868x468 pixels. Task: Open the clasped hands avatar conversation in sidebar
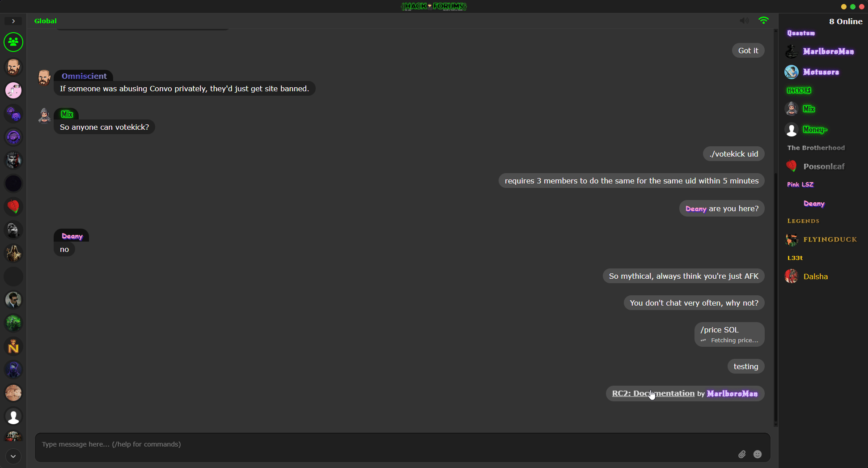click(x=13, y=393)
